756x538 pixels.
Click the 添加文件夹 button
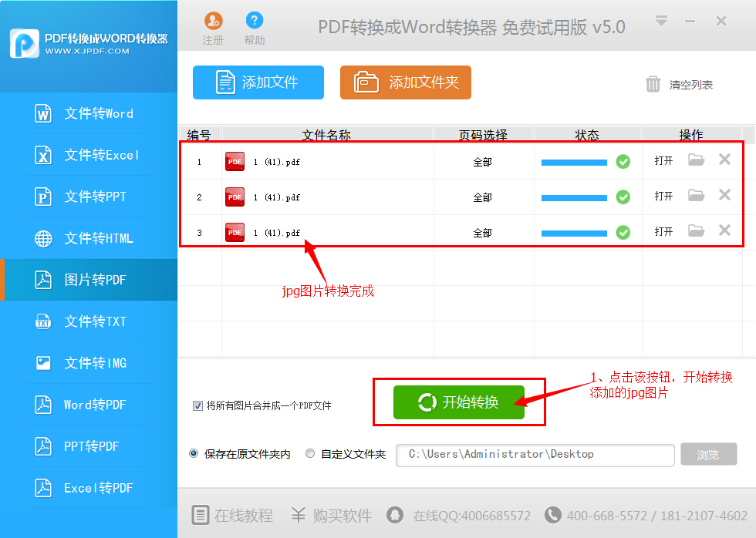coord(406,82)
